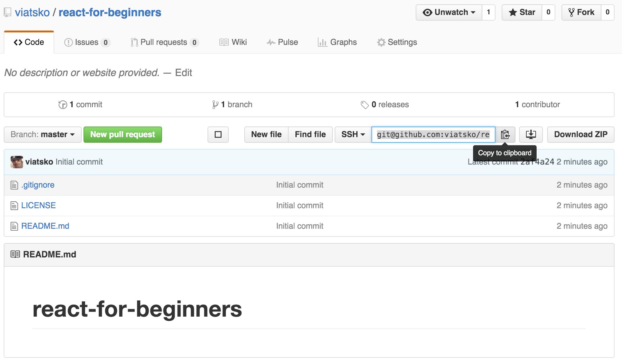622x364 pixels.
Task: Open the Graphs tab
Action: pos(337,42)
